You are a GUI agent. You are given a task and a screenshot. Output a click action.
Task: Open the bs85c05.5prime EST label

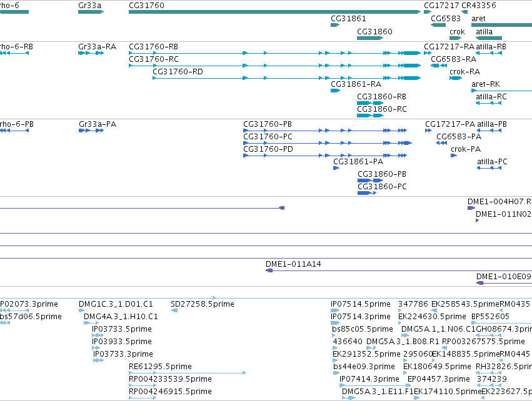(x=363, y=329)
